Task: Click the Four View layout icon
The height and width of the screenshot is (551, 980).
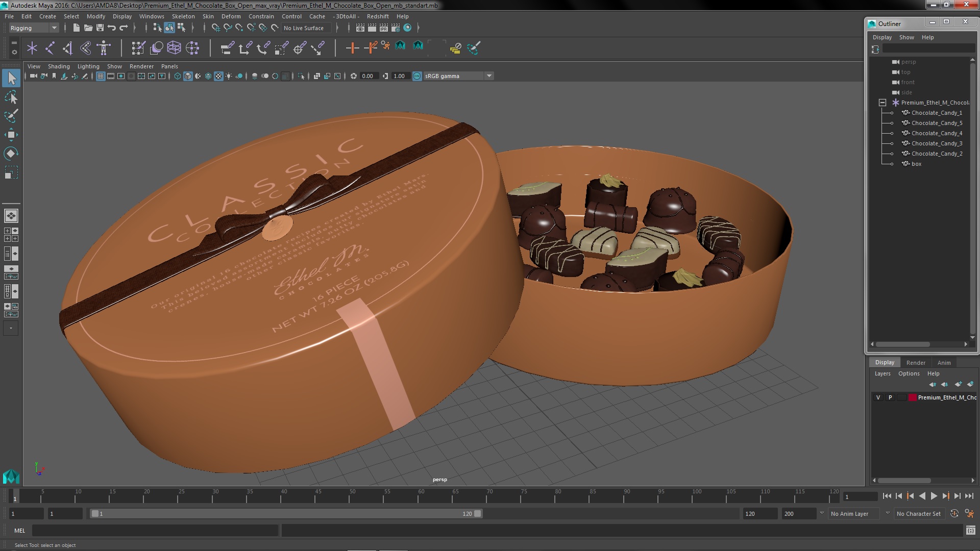Action: (x=11, y=235)
